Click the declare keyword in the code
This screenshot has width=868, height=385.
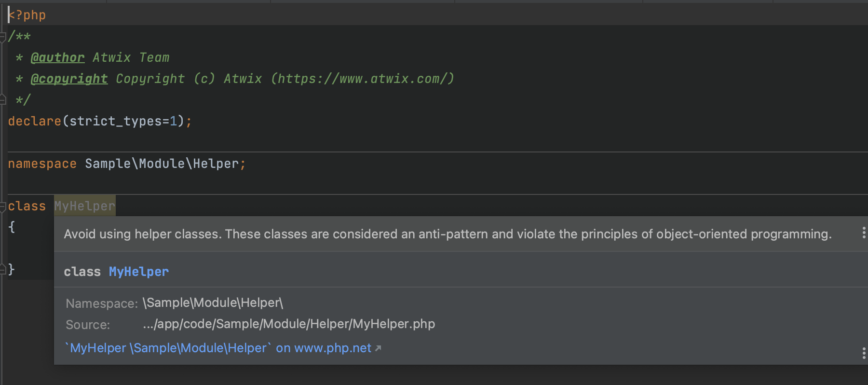tap(35, 121)
